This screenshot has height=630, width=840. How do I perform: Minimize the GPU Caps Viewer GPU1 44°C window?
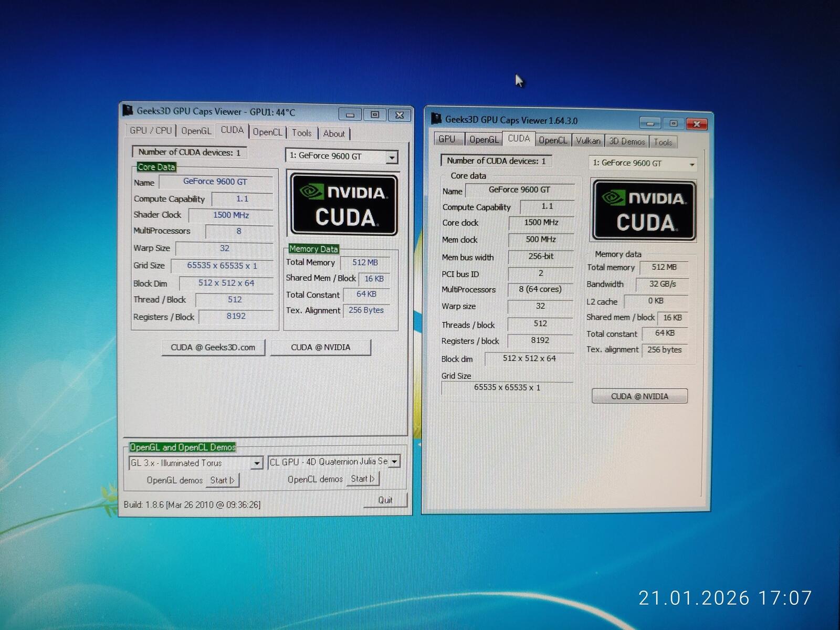[x=350, y=114]
